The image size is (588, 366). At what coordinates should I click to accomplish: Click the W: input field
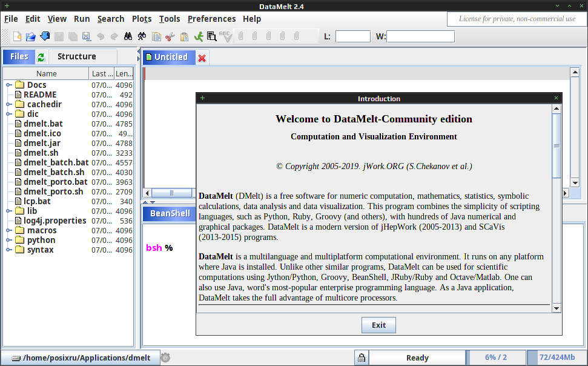click(420, 36)
